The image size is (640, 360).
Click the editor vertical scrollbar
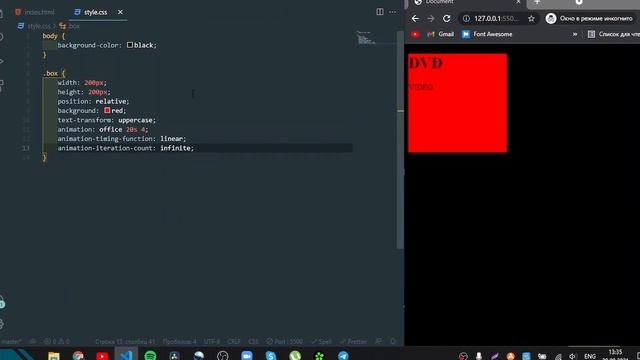click(x=400, y=139)
